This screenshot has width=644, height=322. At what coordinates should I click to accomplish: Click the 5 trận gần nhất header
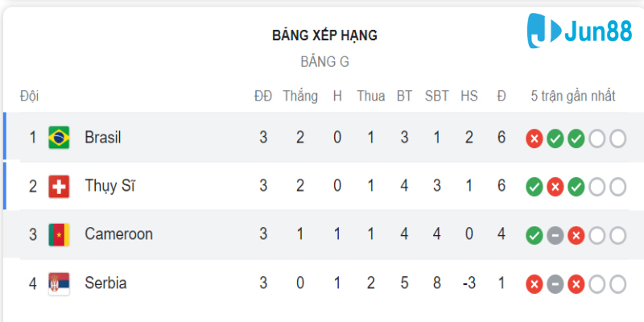[573, 96]
